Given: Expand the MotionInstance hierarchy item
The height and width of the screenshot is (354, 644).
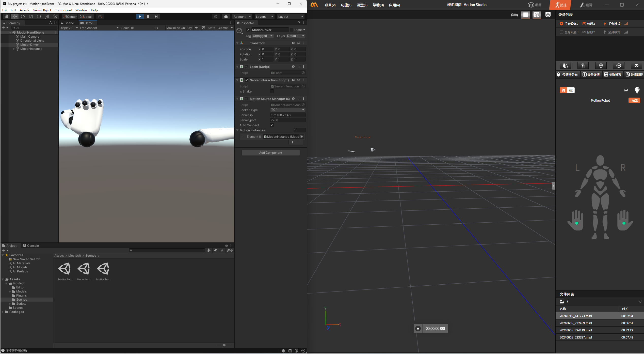Looking at the screenshot, I should coord(14,49).
